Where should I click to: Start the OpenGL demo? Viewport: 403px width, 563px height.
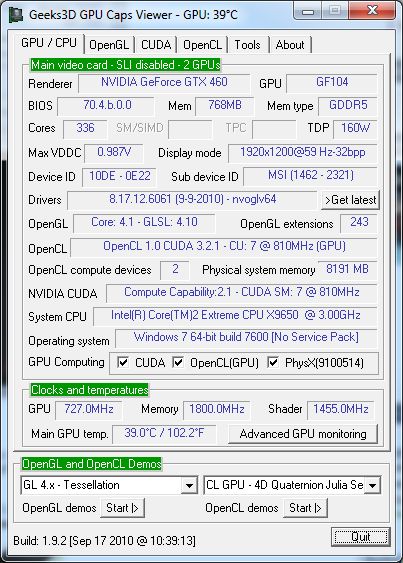click(122, 508)
